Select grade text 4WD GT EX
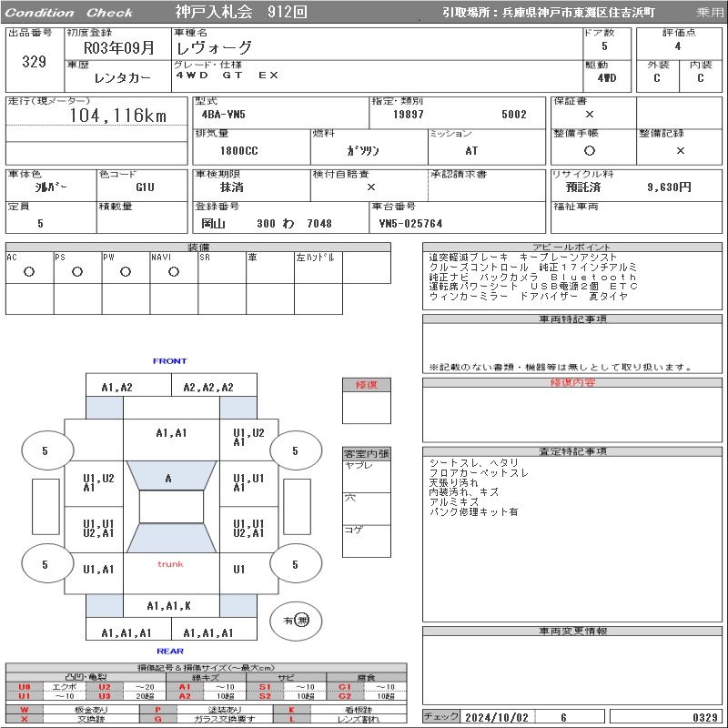The image size is (728, 728). pyautogui.click(x=227, y=76)
